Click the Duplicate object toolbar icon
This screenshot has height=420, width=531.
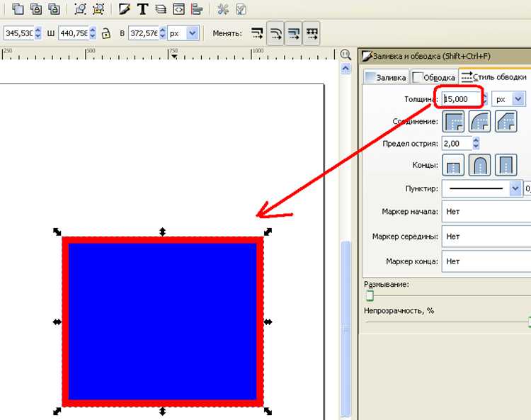click(x=18, y=9)
